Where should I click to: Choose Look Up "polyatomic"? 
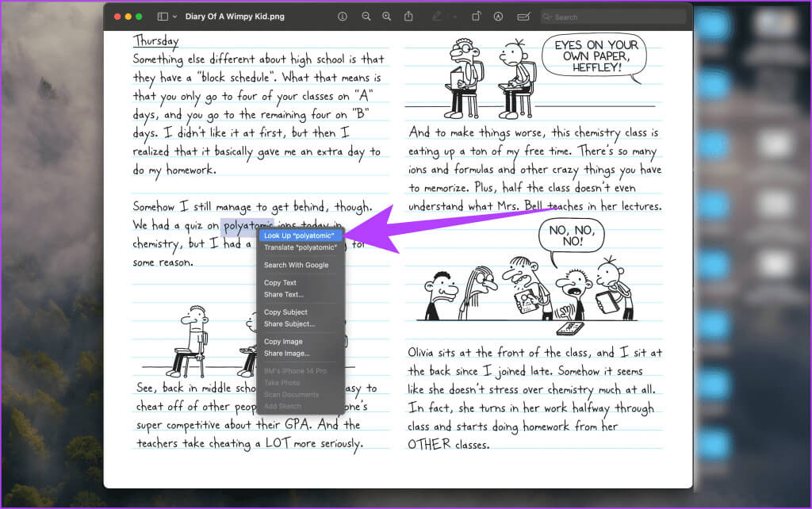(x=301, y=235)
